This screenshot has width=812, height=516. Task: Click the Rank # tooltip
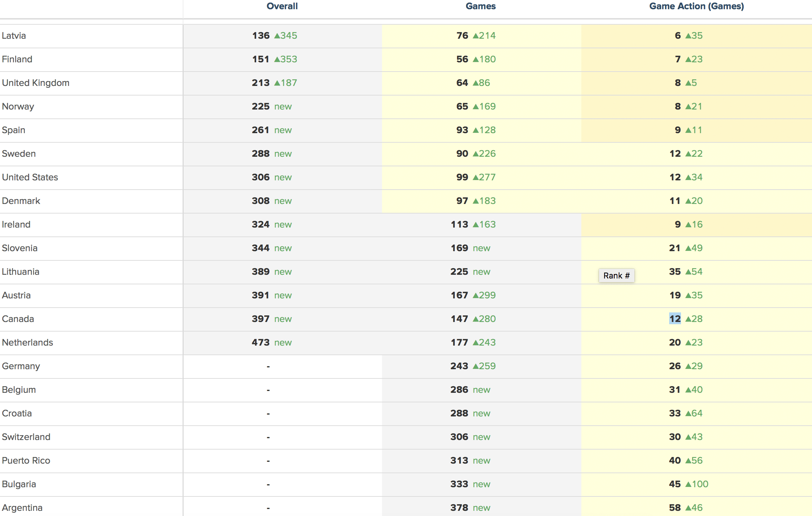[x=616, y=276]
